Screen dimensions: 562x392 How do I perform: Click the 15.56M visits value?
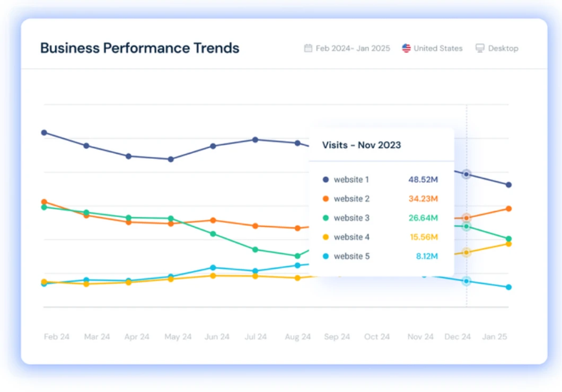[x=424, y=237]
